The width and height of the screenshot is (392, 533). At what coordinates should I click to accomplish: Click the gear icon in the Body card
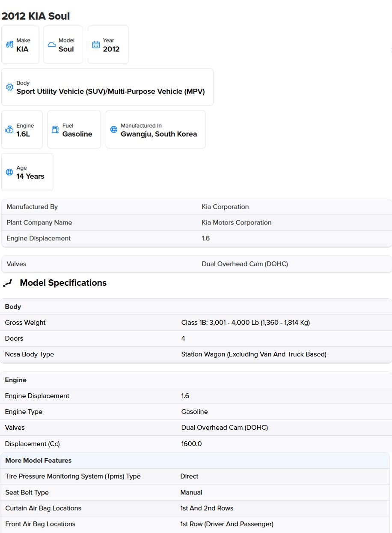[9, 87]
